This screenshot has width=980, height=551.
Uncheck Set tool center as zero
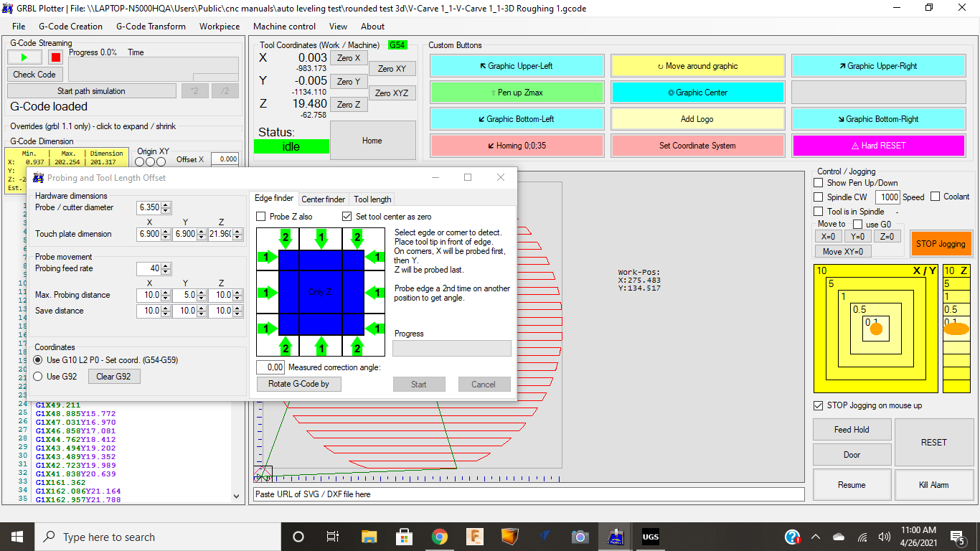pos(347,217)
